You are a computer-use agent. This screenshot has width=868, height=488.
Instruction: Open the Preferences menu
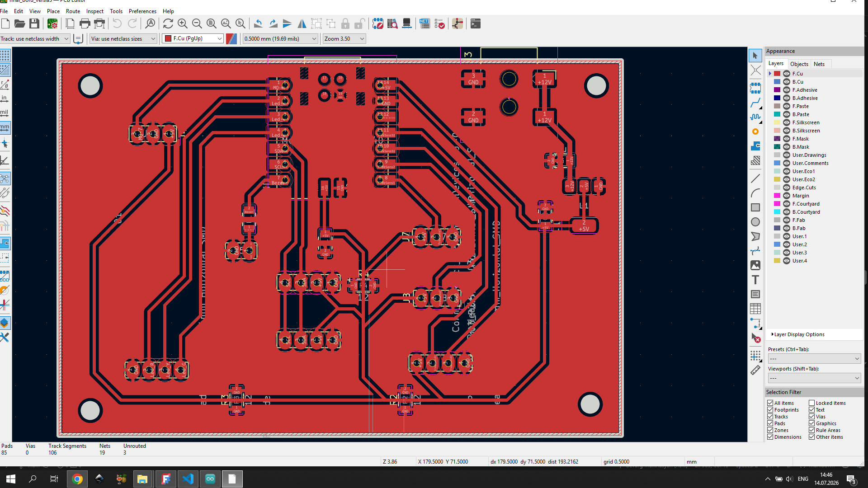pyautogui.click(x=142, y=11)
